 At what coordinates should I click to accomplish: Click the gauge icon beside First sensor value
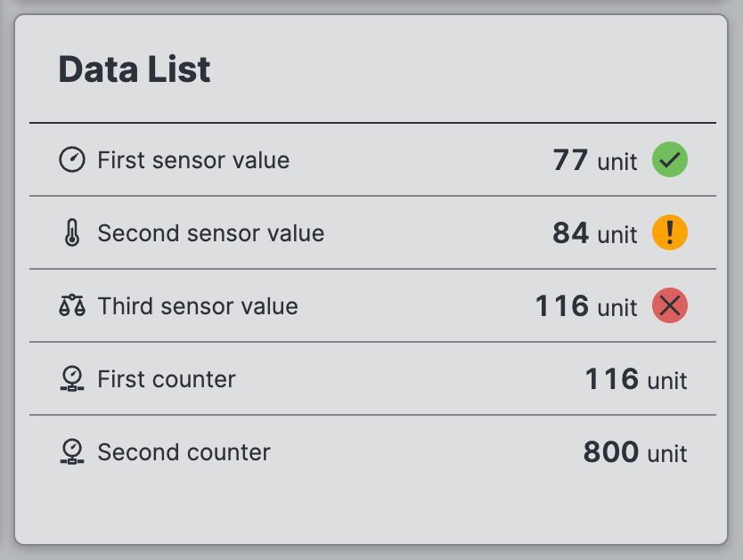[x=71, y=160]
